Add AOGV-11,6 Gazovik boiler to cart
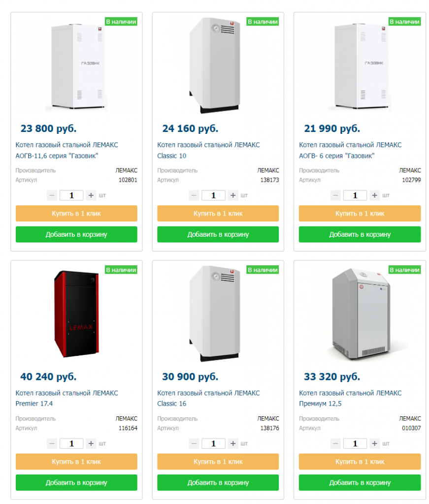 [x=76, y=234]
